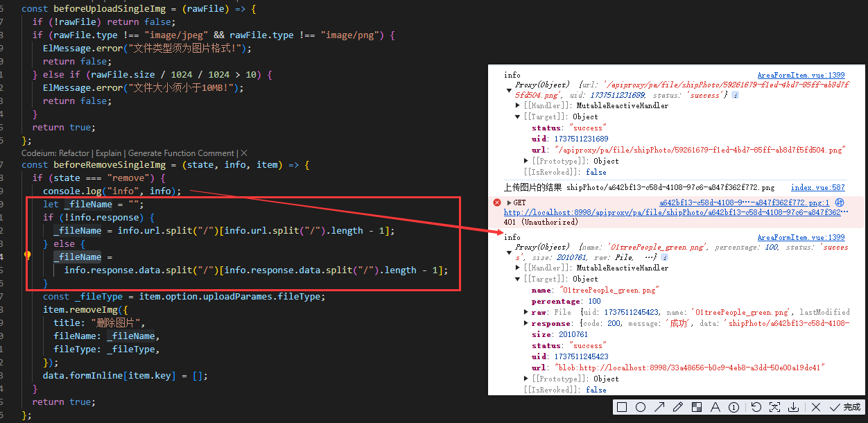Select the text annotation tool
The image size is (868, 423).
(715, 407)
